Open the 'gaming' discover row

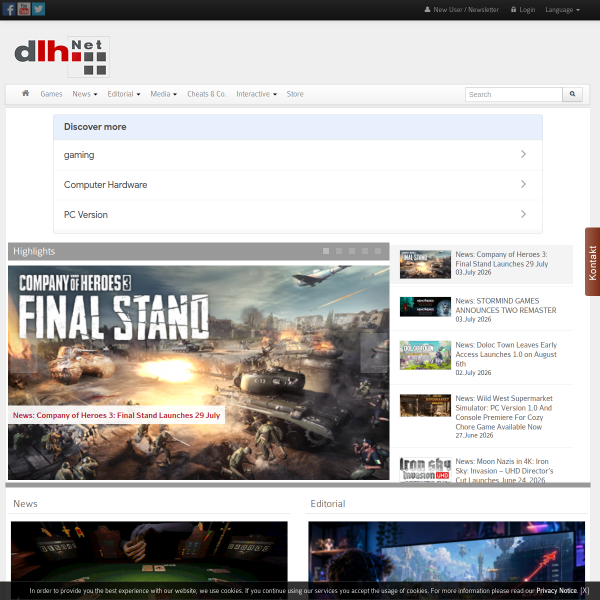click(x=298, y=155)
